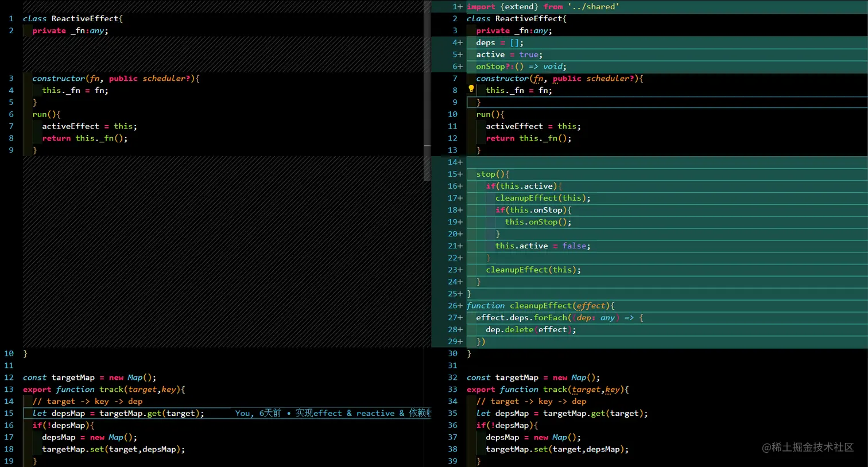
Task: Click "private _fn:any;" in the left pane
Action: 71,31
